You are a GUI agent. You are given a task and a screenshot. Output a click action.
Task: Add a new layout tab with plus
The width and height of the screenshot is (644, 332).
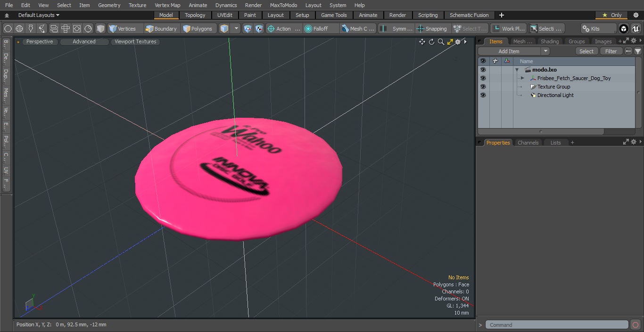click(501, 15)
